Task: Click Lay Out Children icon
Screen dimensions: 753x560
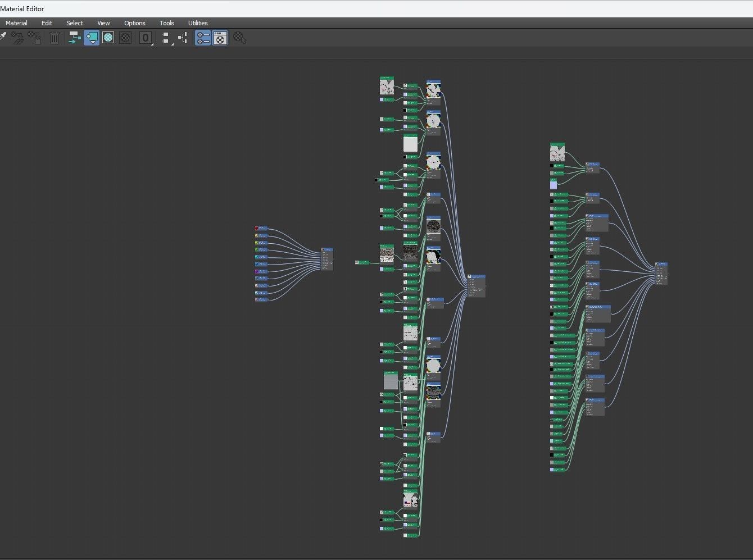Action: click(x=183, y=38)
